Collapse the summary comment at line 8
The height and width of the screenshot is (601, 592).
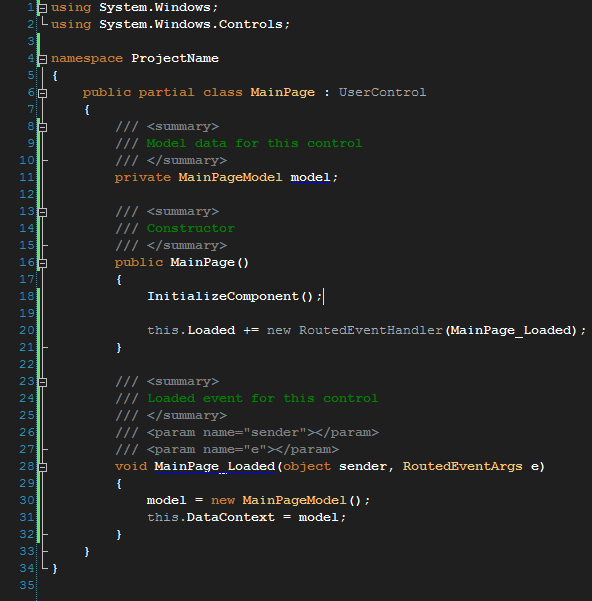(x=43, y=127)
